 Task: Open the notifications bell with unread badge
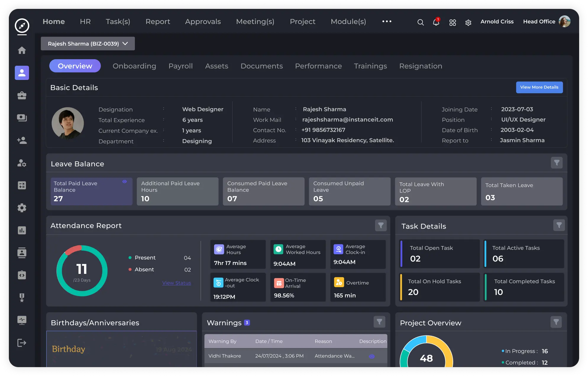[436, 23]
